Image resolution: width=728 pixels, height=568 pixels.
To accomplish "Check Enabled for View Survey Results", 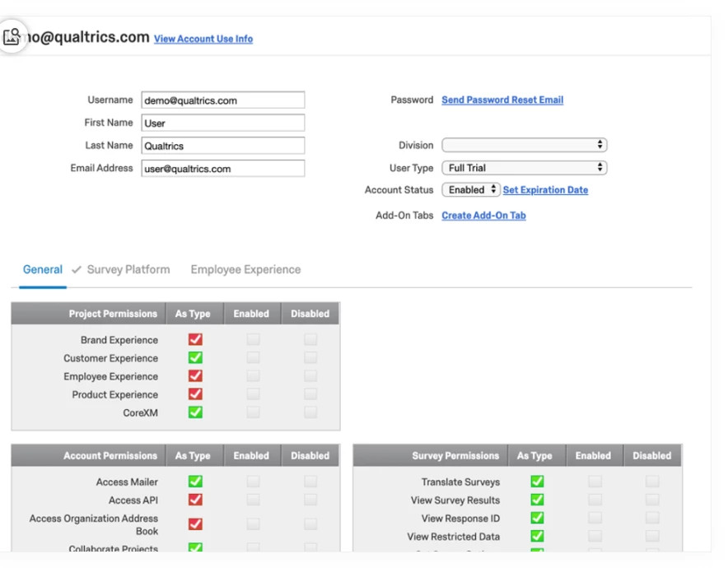I will [595, 500].
